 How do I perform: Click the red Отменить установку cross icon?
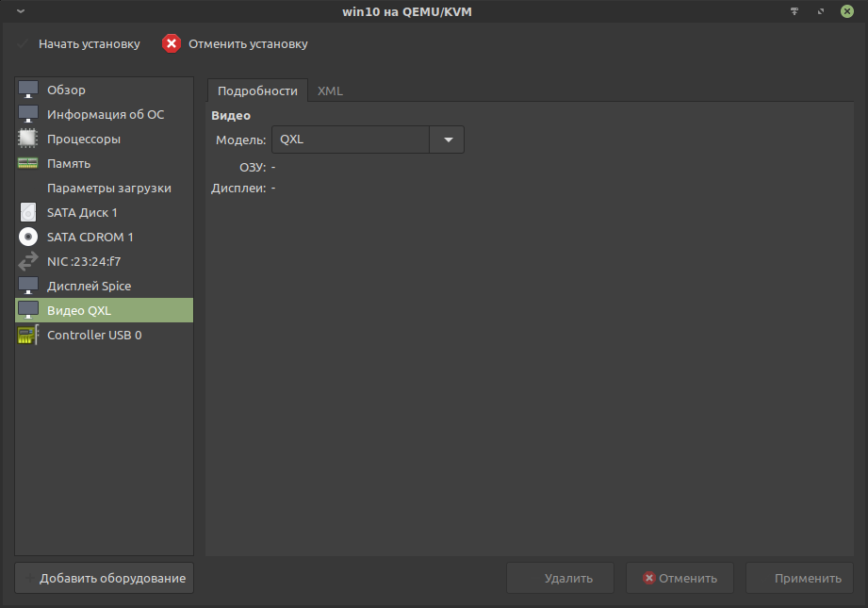[171, 43]
